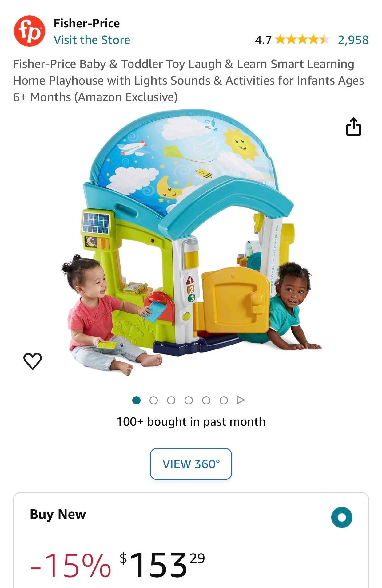Select the Buy New radio option
The image size is (382, 588).
click(x=342, y=517)
